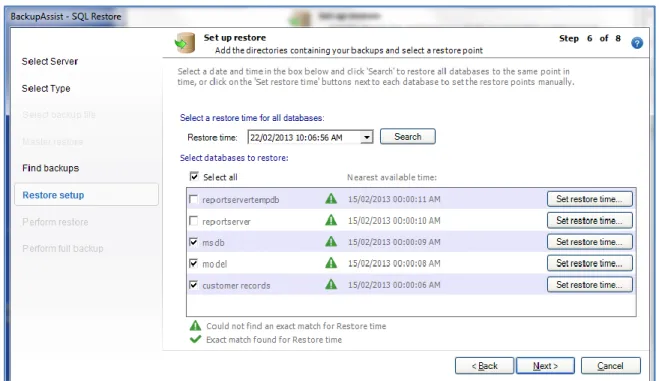
Task: Click the Search button
Action: [408, 137]
